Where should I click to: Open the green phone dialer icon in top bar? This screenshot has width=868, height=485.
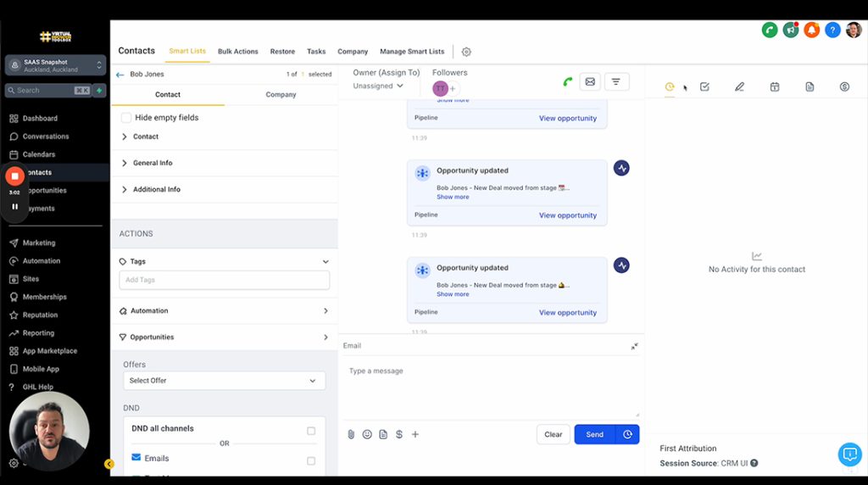tap(770, 30)
